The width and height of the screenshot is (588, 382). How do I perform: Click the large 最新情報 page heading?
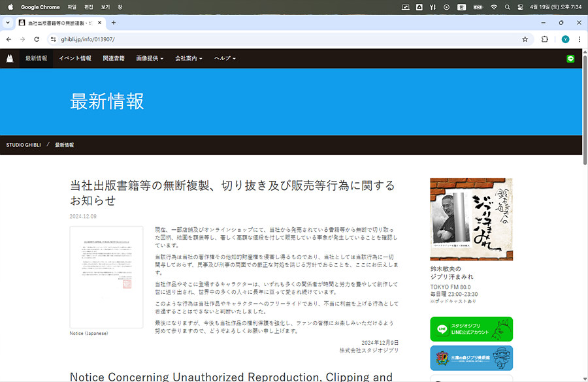point(107,102)
